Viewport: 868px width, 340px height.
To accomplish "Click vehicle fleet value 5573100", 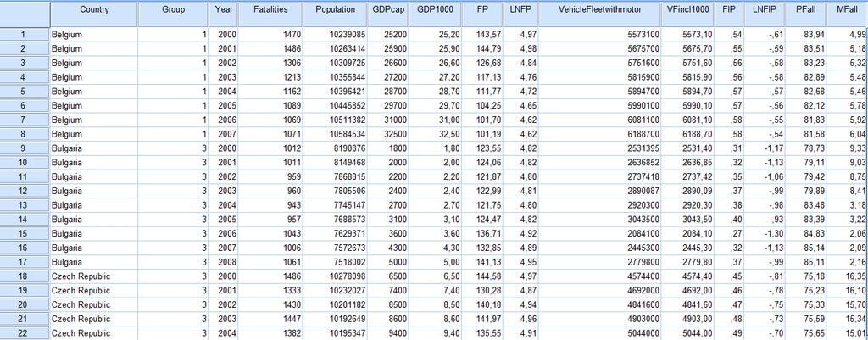I will pos(599,35).
